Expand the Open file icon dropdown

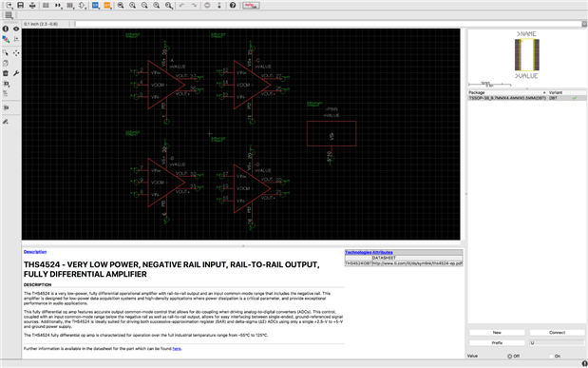(9, 6)
